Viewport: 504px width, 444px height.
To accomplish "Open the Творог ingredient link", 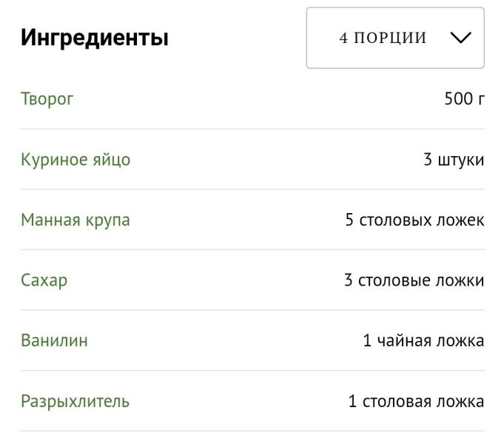I will [x=47, y=98].
